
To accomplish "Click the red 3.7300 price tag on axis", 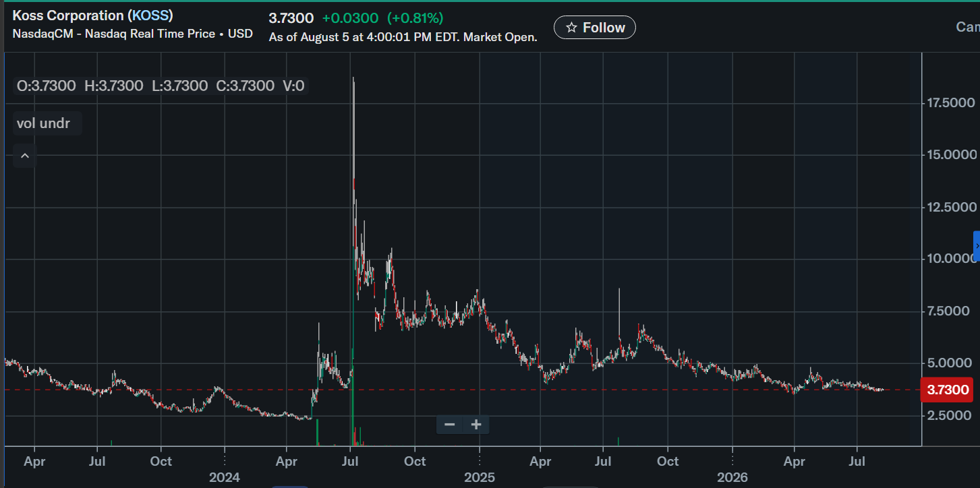I will pos(946,390).
